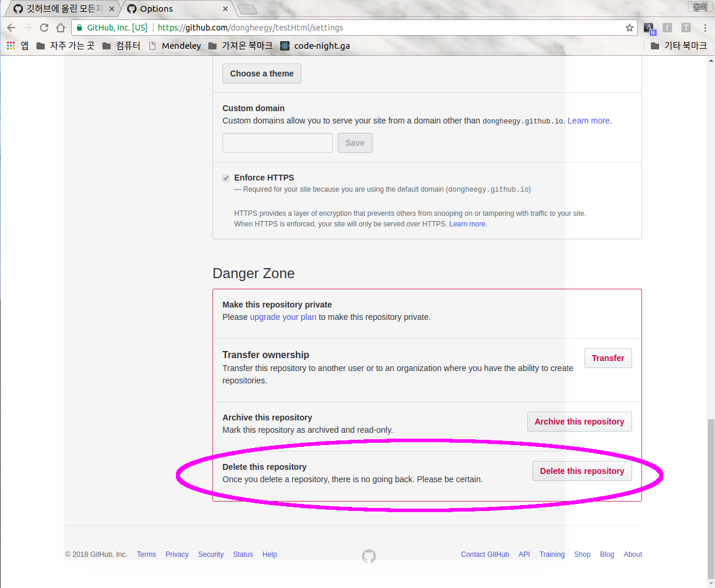Open the code-night.ga bookmark
The width and height of the screenshot is (715, 588).
tap(316, 45)
